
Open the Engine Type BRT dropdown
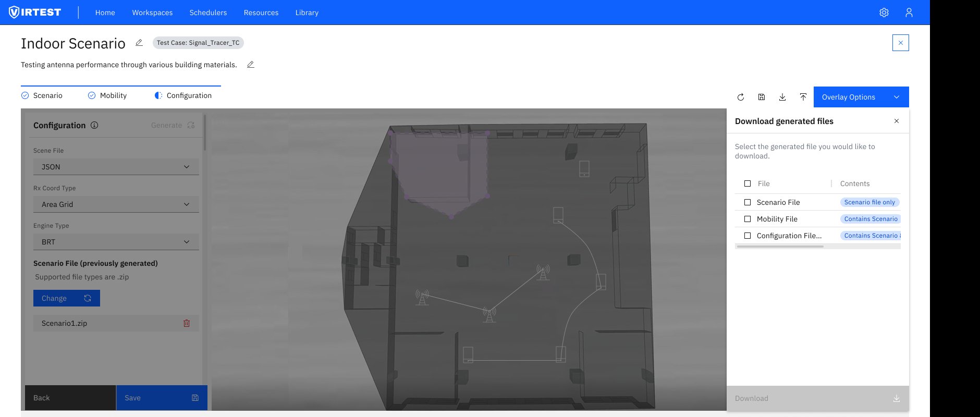click(x=116, y=242)
